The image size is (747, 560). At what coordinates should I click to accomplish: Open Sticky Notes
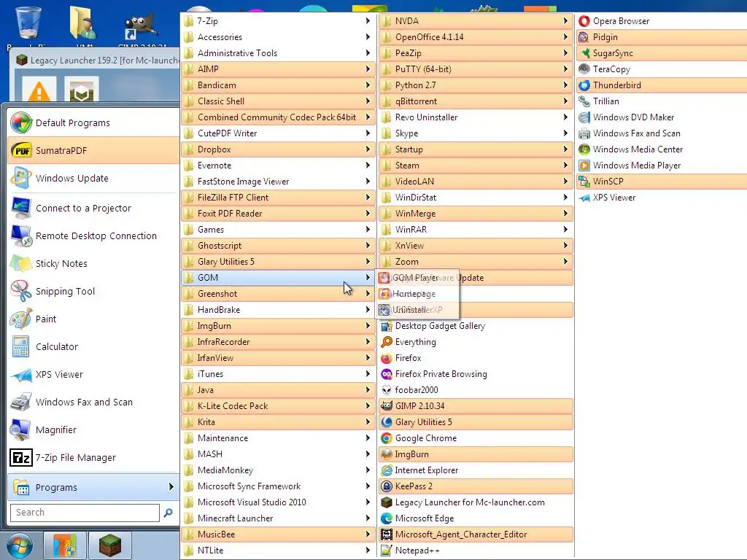coord(93,263)
